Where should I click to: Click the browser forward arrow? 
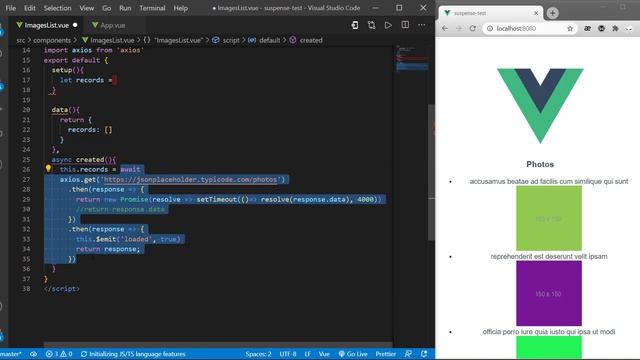pos(459,29)
